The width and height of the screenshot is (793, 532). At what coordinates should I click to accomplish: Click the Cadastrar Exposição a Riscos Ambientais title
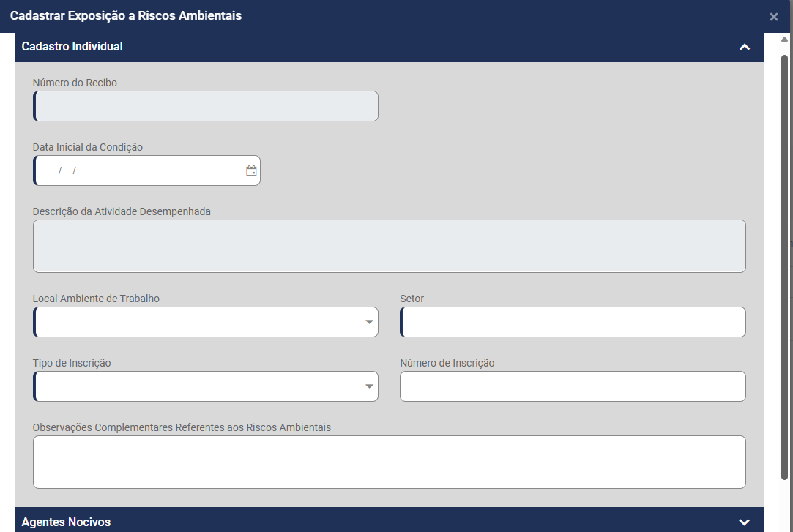pyautogui.click(x=126, y=15)
